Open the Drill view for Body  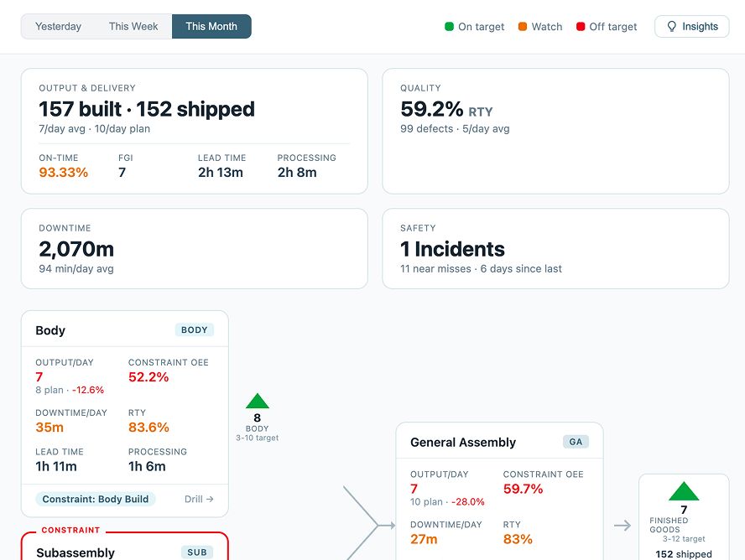199,499
